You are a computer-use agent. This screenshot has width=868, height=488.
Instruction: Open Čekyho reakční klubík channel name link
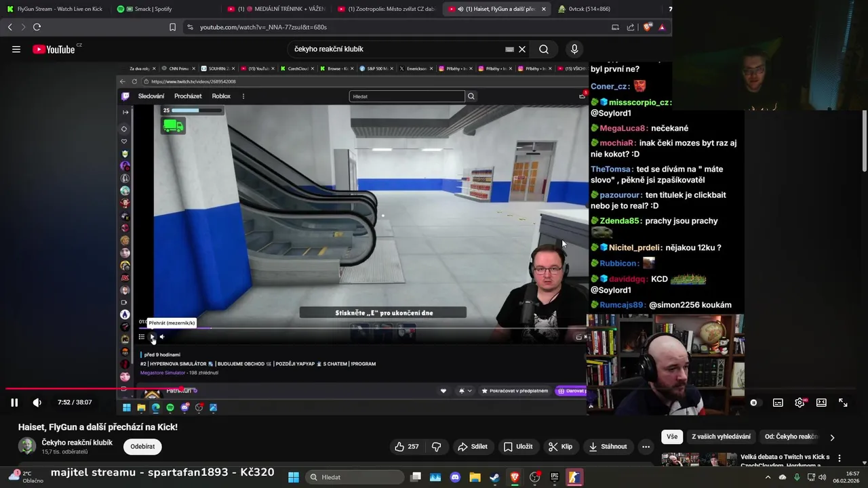pyautogui.click(x=77, y=443)
